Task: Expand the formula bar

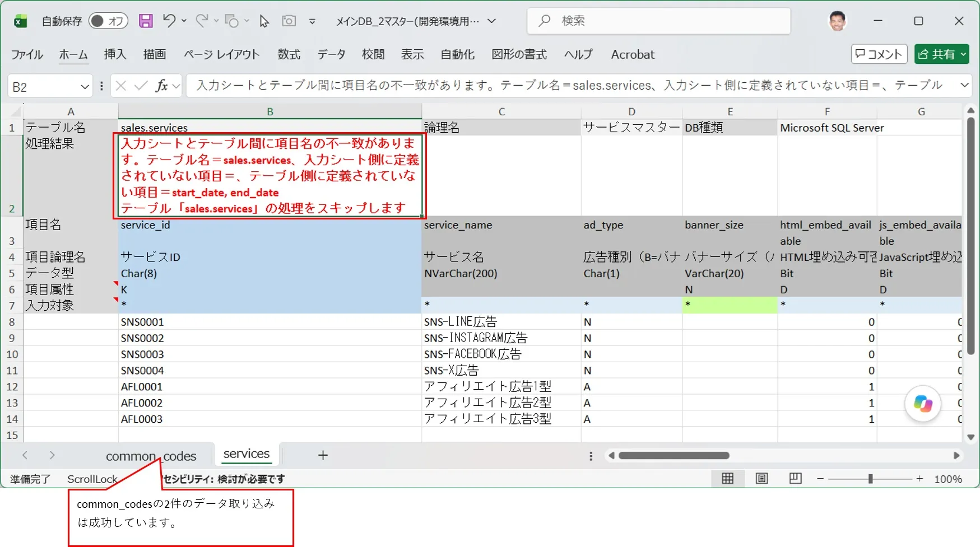Action: 964,86
